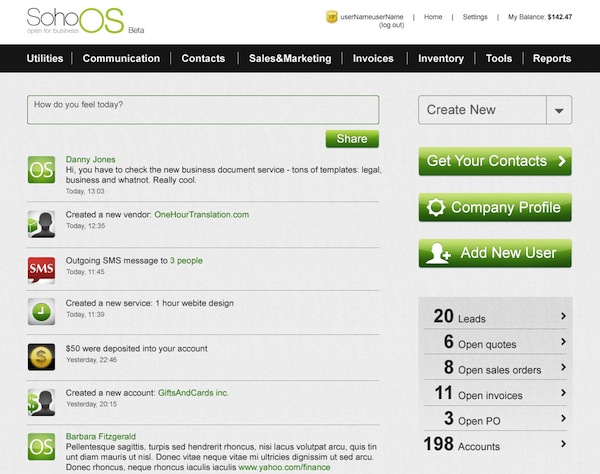Expand the Open invoices row
This screenshot has width=600, height=474.
coord(495,393)
